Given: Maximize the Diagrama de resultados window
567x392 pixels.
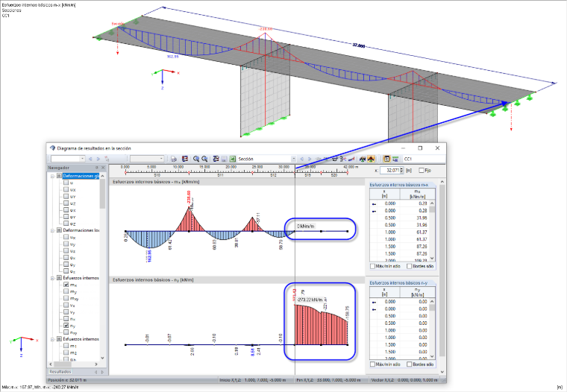Looking at the screenshot, I should [420, 148].
